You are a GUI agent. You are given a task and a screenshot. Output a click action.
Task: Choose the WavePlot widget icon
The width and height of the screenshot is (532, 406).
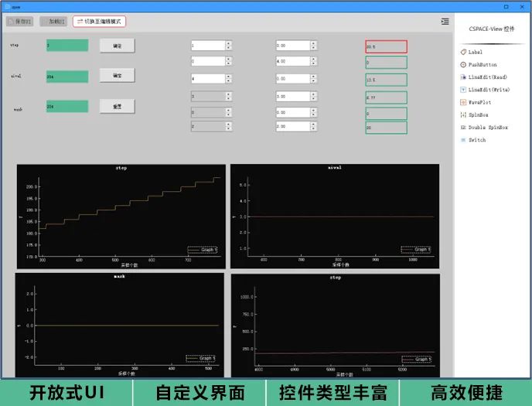click(462, 102)
